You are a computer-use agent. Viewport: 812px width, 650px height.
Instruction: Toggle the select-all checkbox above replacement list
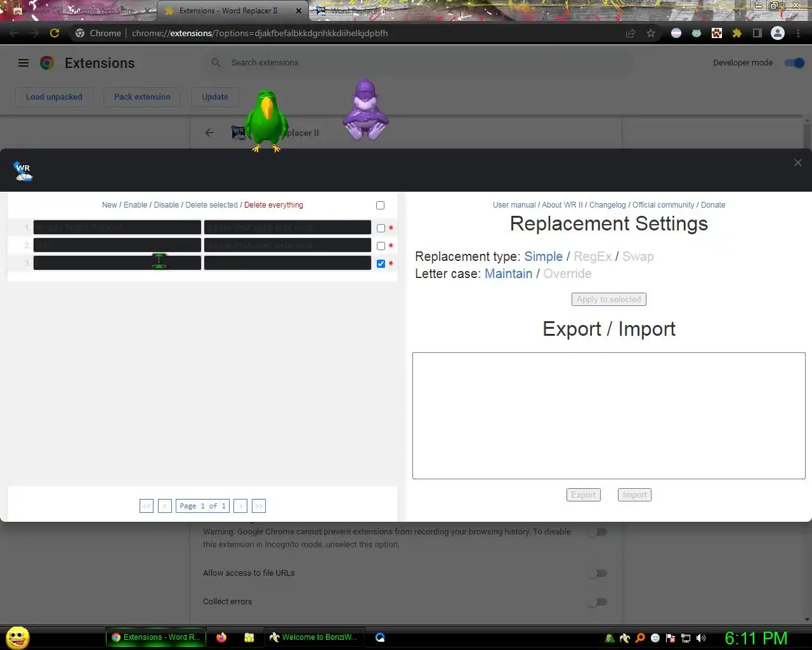(x=380, y=205)
